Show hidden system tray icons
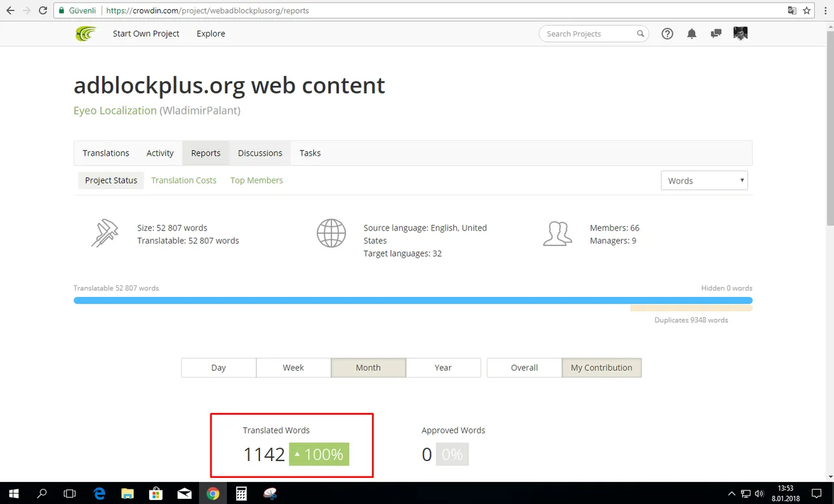The width and height of the screenshot is (834, 504). pyautogui.click(x=732, y=494)
